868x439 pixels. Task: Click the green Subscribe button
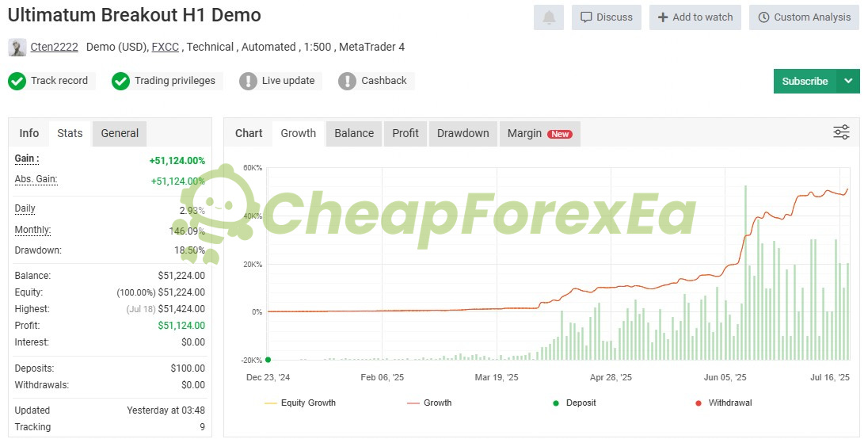pos(805,82)
